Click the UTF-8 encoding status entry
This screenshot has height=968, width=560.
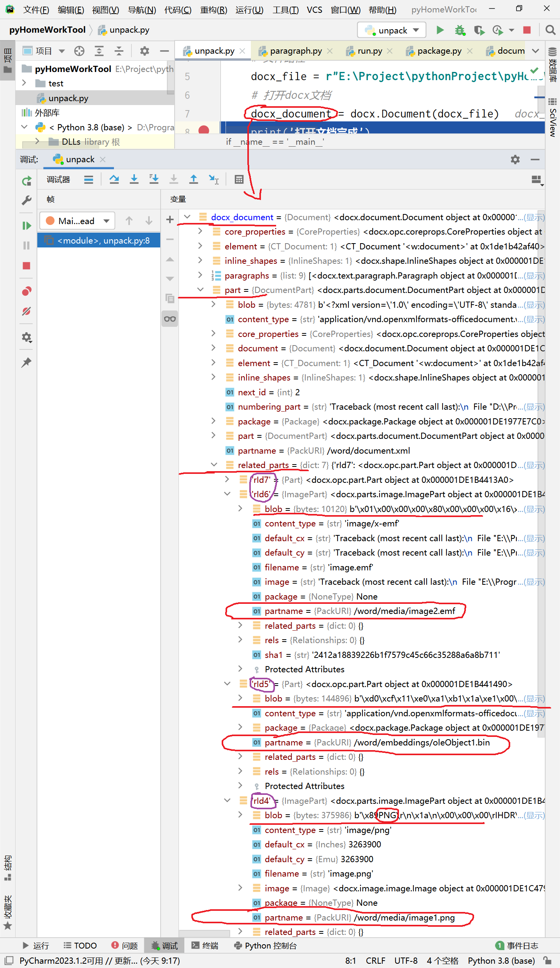point(406,961)
